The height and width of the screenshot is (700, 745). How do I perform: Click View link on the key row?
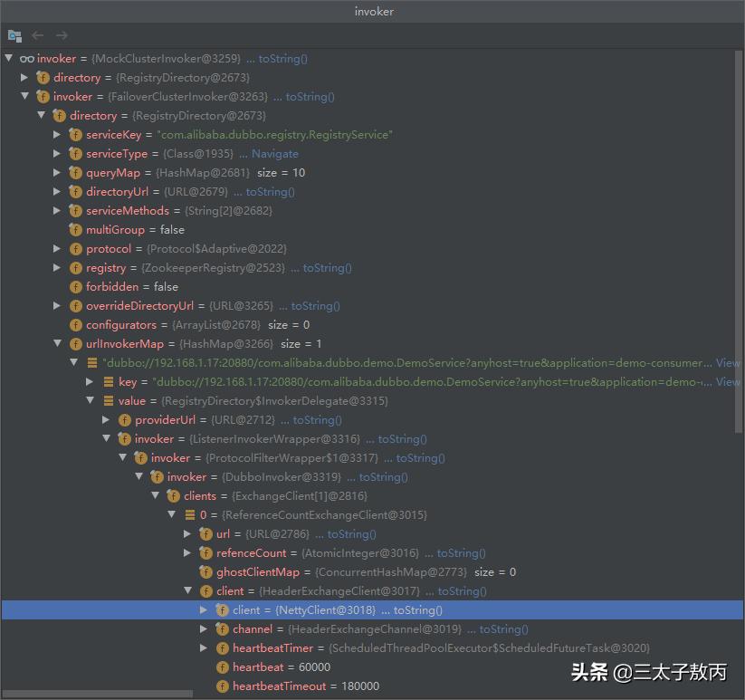coord(728,382)
